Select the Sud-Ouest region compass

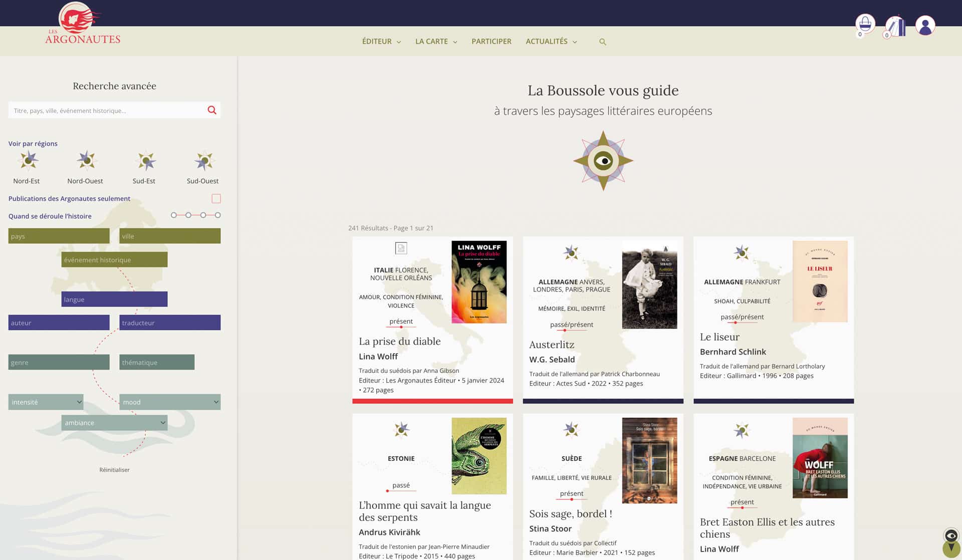point(204,161)
